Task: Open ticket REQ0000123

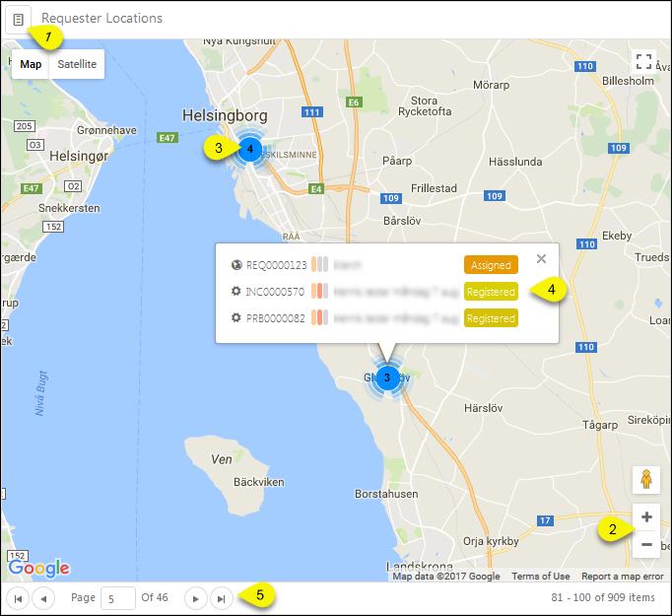Action: (276, 265)
